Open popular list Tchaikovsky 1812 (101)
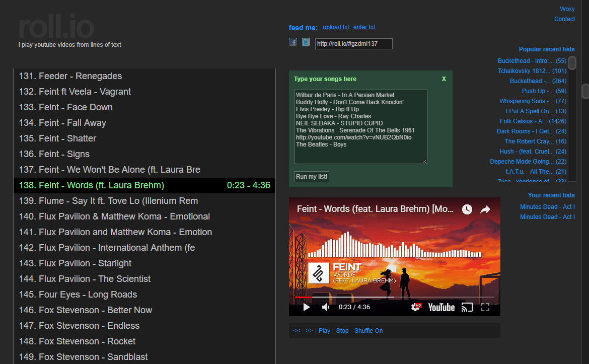The image size is (589, 364). click(x=532, y=71)
